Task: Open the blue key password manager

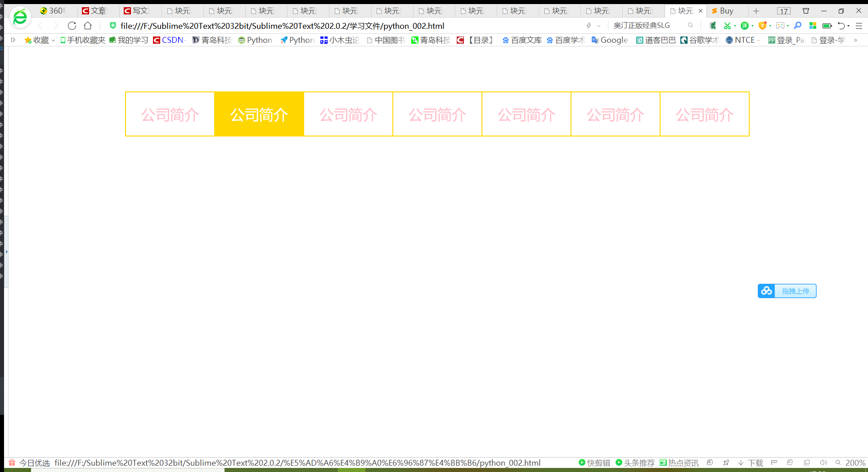Action: click(x=798, y=26)
